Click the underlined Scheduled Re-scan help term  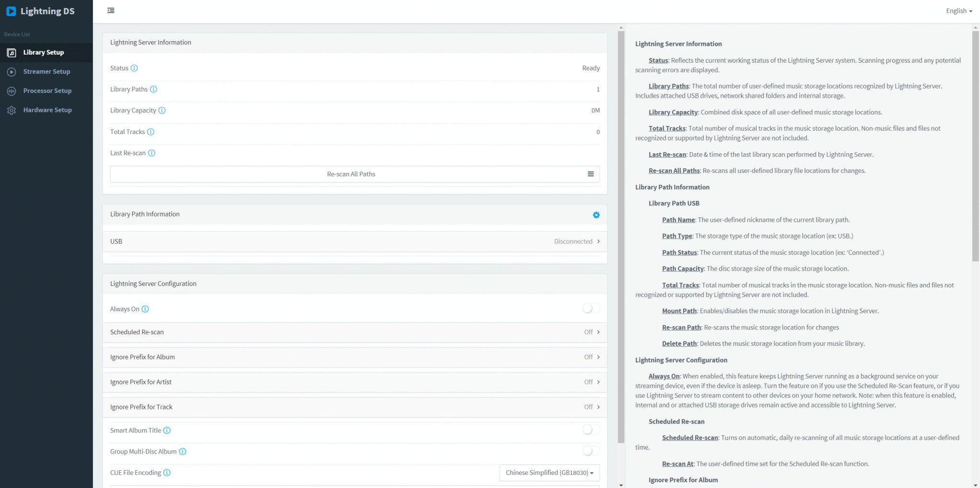click(x=690, y=438)
